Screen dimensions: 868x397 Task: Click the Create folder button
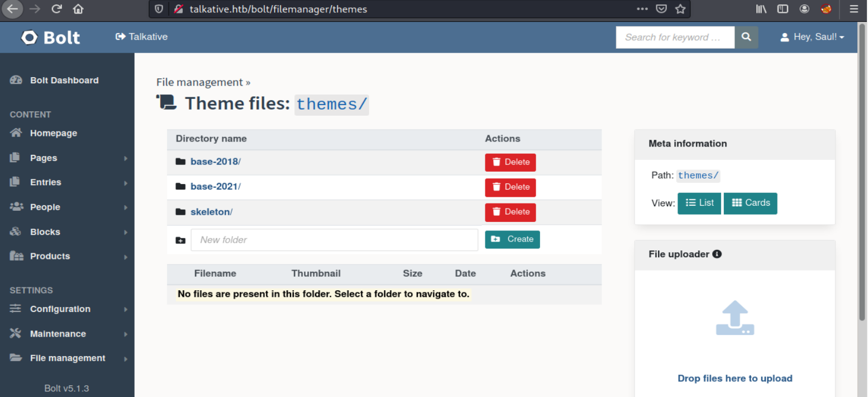pos(512,239)
